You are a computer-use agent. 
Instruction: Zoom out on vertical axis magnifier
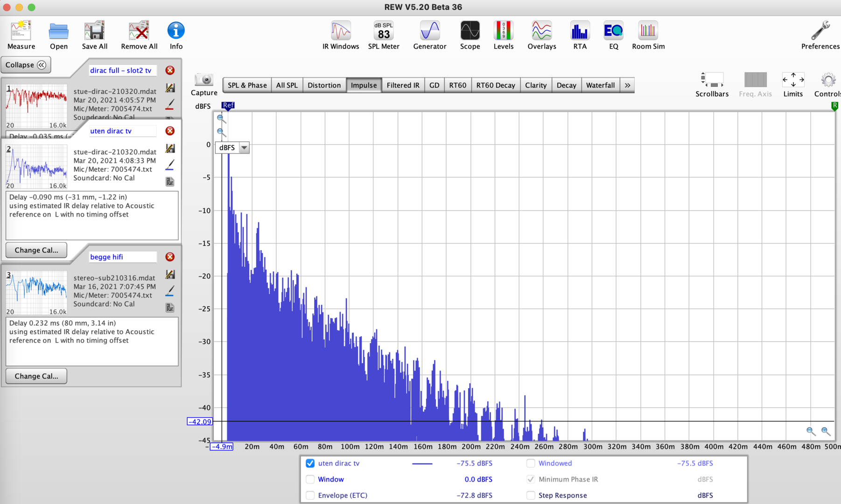221,133
